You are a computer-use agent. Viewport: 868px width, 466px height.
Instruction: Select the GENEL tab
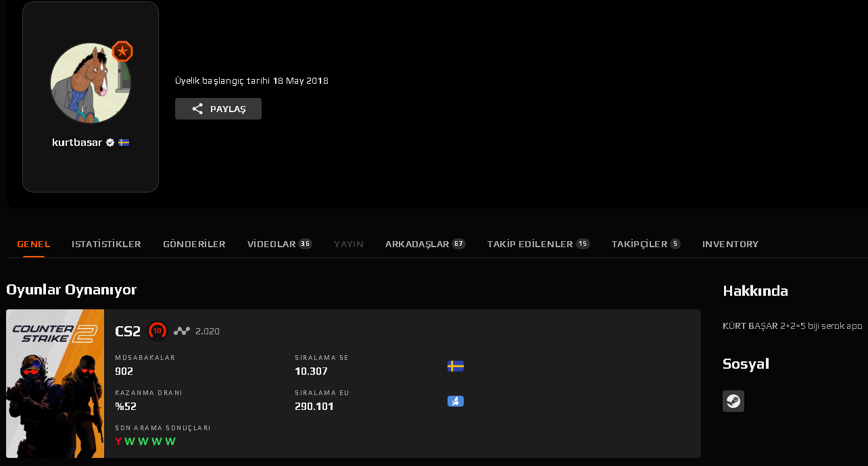(x=34, y=244)
